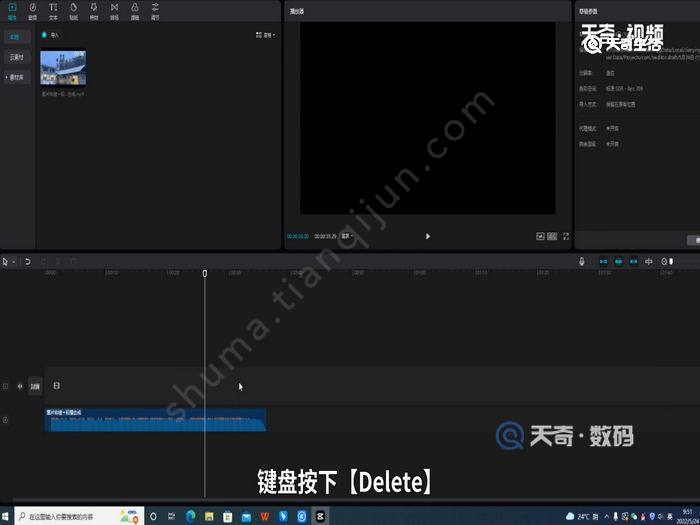Play the preview in the player

point(428,236)
